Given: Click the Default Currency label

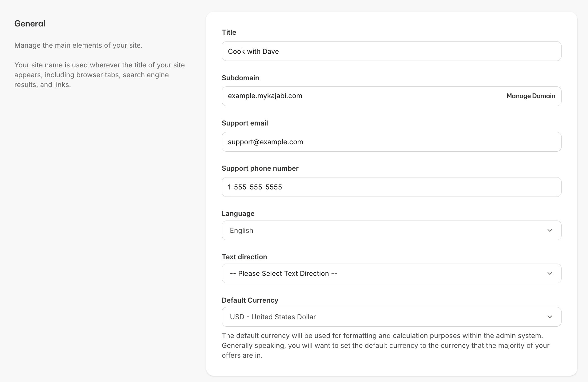Looking at the screenshot, I should click(250, 300).
